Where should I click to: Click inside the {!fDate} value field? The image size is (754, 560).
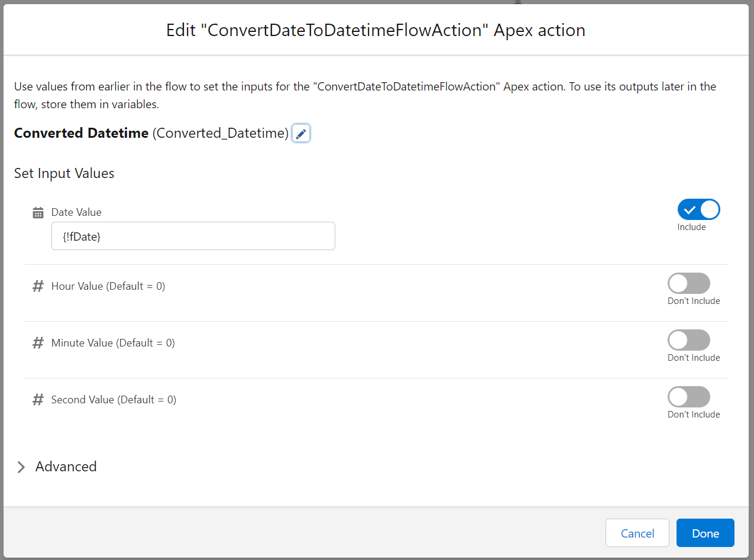click(x=193, y=235)
